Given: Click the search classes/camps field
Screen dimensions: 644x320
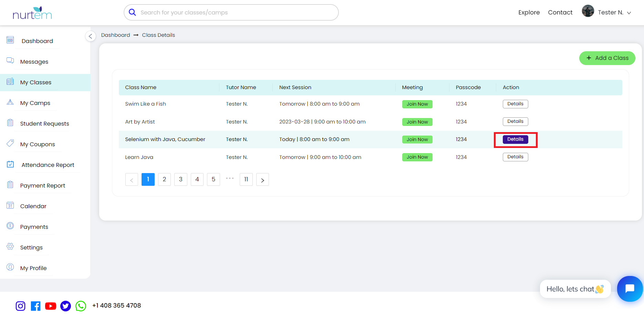Looking at the screenshot, I should point(231,13).
